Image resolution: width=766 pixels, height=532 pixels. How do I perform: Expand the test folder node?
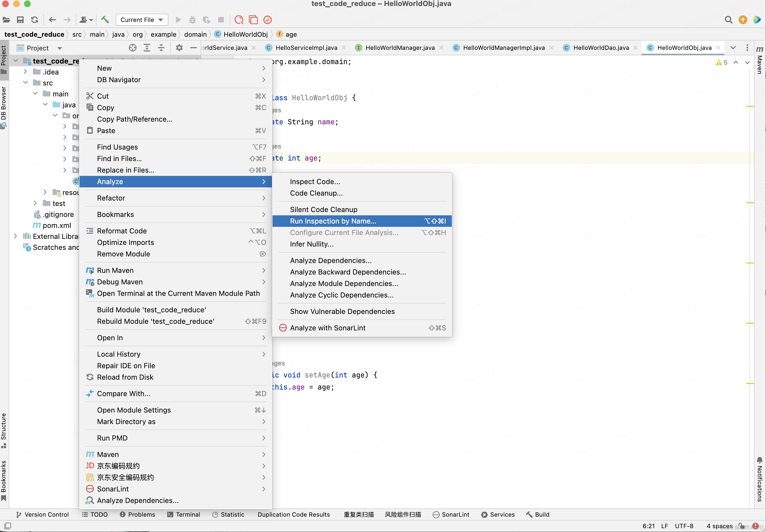coord(35,203)
